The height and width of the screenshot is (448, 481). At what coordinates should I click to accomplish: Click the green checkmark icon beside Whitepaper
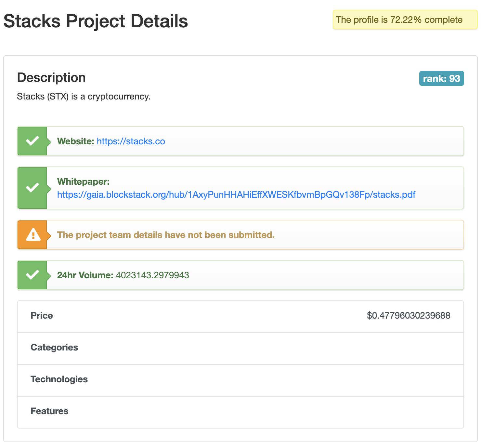tap(32, 188)
